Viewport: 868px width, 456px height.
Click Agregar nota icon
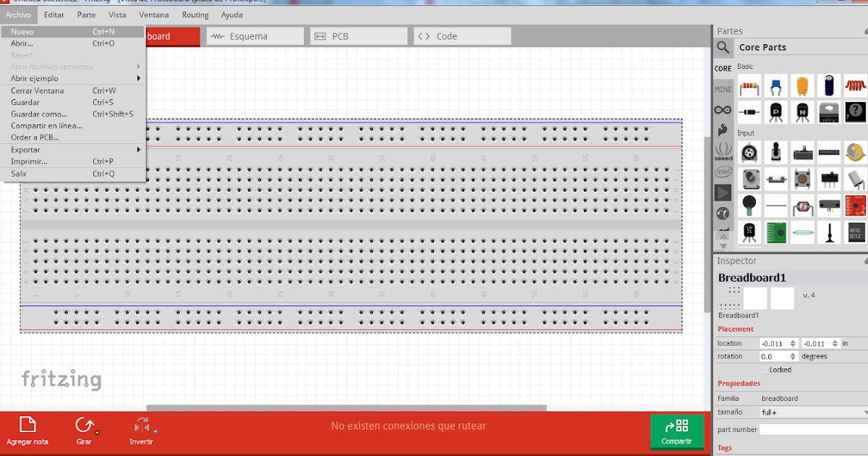pyautogui.click(x=27, y=425)
